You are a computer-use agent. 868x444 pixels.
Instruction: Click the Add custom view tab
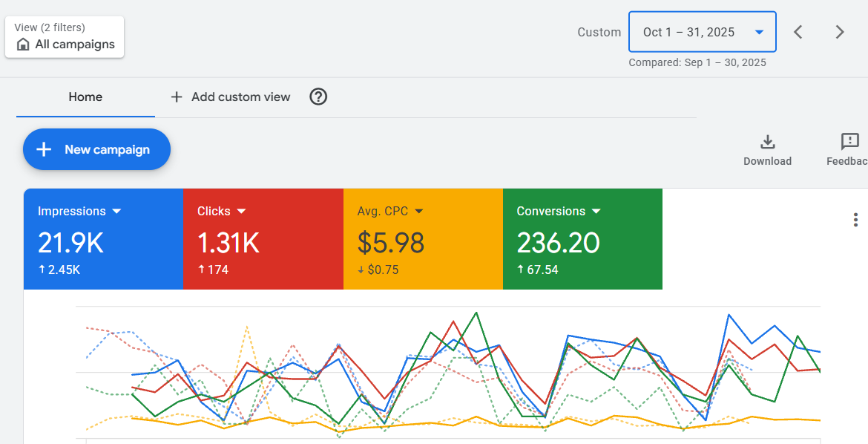pos(240,97)
